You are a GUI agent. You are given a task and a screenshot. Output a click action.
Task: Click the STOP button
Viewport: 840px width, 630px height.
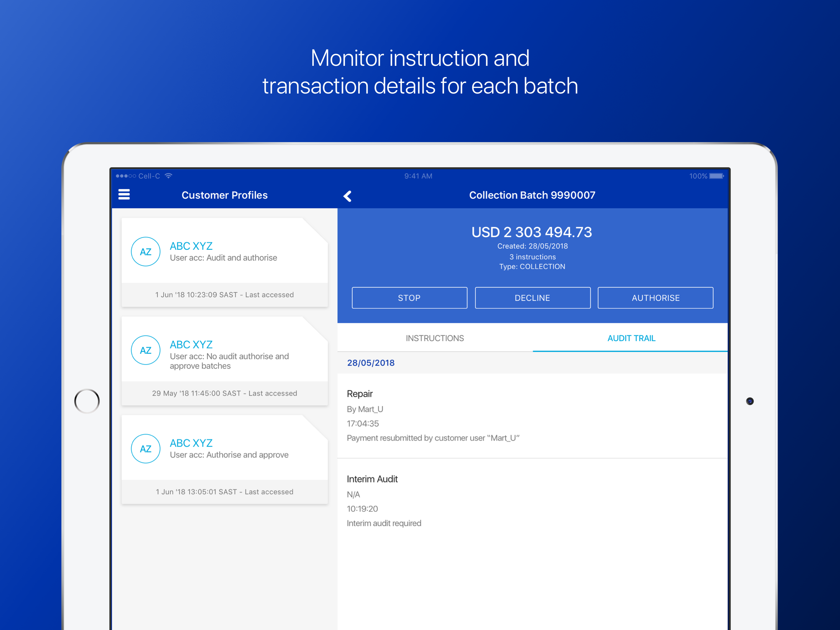tap(409, 298)
